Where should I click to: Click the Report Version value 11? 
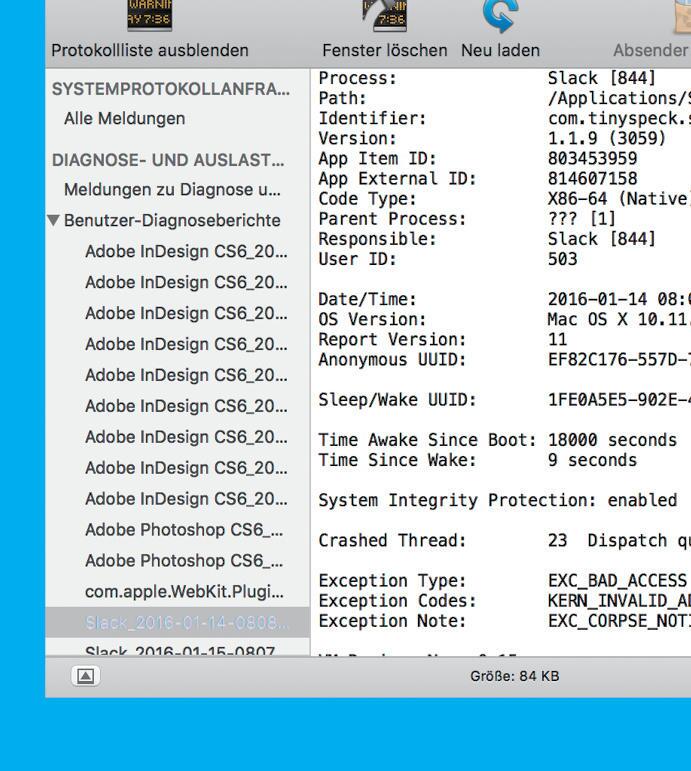558,339
